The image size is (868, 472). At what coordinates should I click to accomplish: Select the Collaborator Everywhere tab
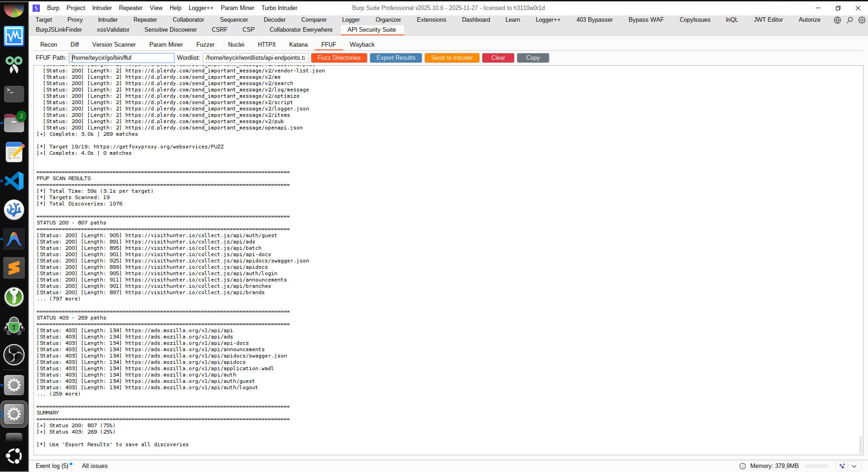[301, 29]
